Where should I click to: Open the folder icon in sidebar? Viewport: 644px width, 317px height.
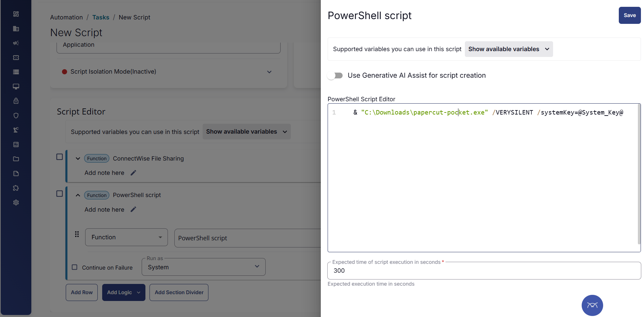click(16, 159)
